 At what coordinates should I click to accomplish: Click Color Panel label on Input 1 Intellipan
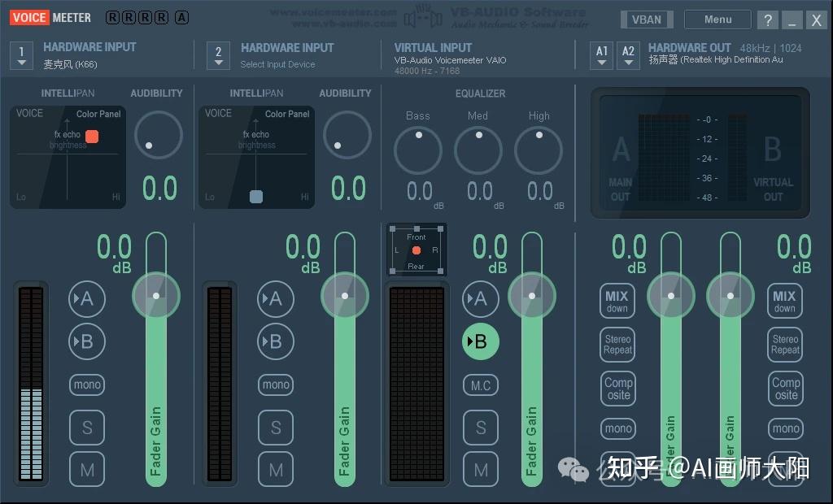coord(98,114)
